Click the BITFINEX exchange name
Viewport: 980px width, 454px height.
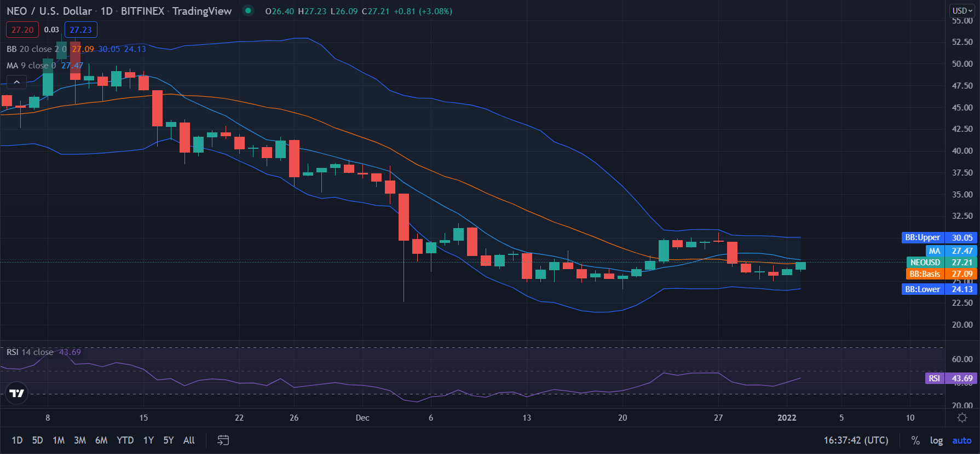[x=142, y=11]
